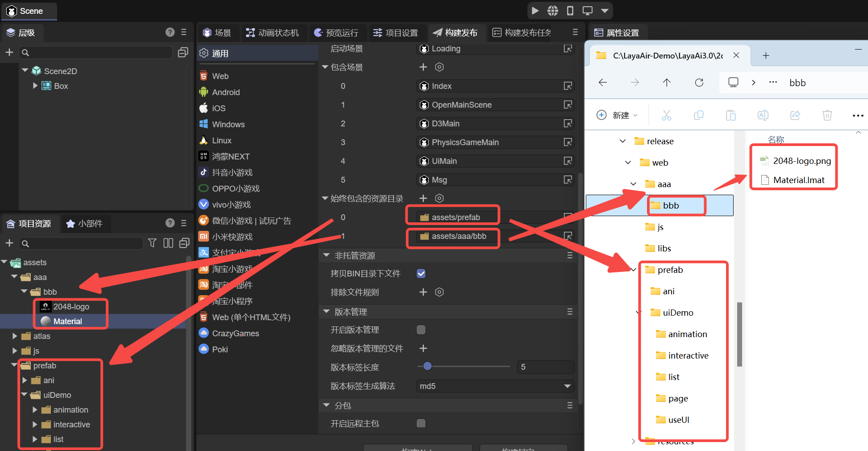This screenshot has height=451, width=868.
Task: Open the md5 version algorithm dropdown
Action: (495, 386)
